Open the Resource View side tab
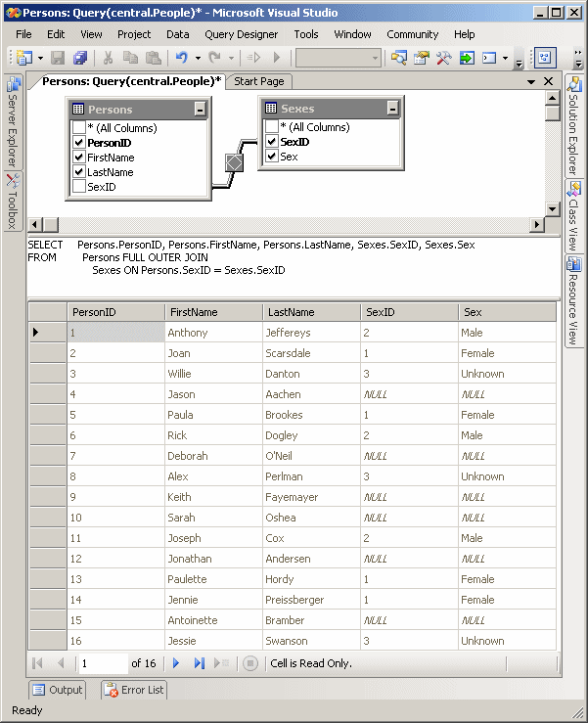 tap(573, 300)
